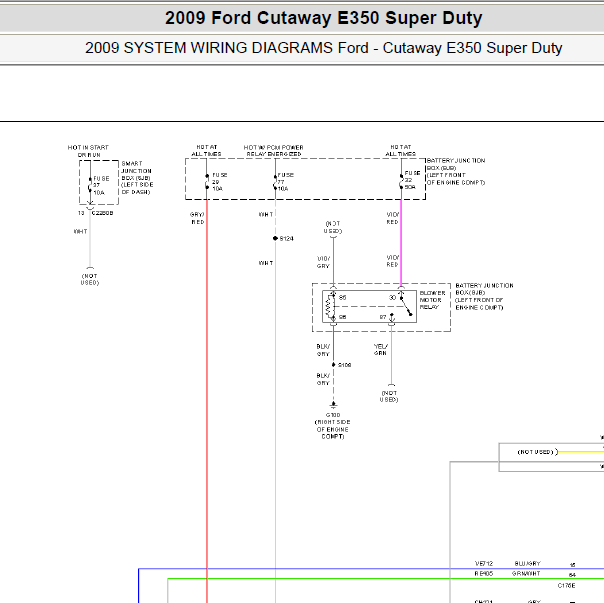Click the BLU/GRY wire label
Viewport: 604px width, 603px height.
click(527, 564)
